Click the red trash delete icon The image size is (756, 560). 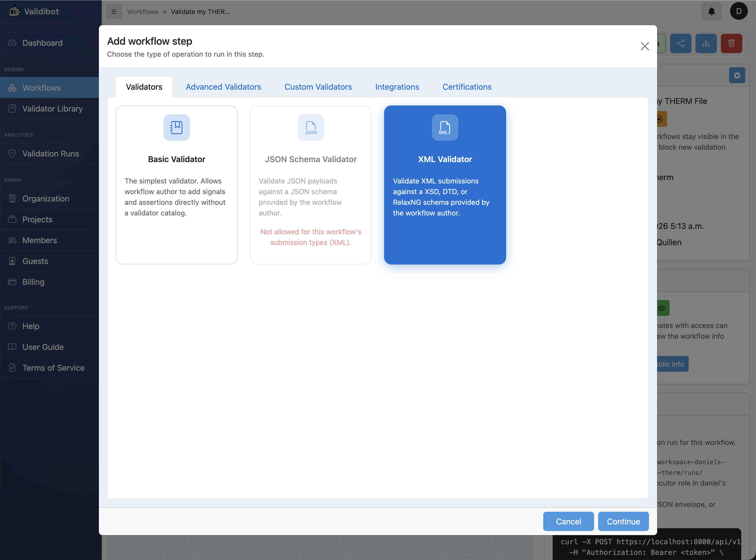tap(731, 43)
